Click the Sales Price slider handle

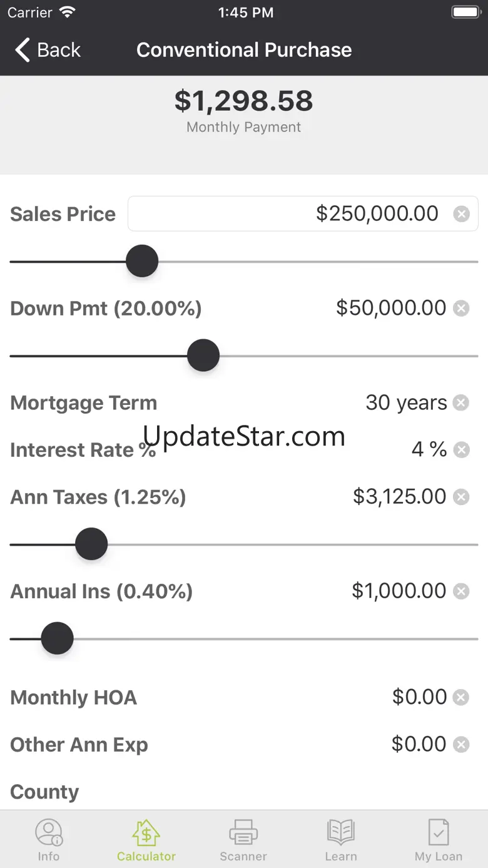[142, 261]
